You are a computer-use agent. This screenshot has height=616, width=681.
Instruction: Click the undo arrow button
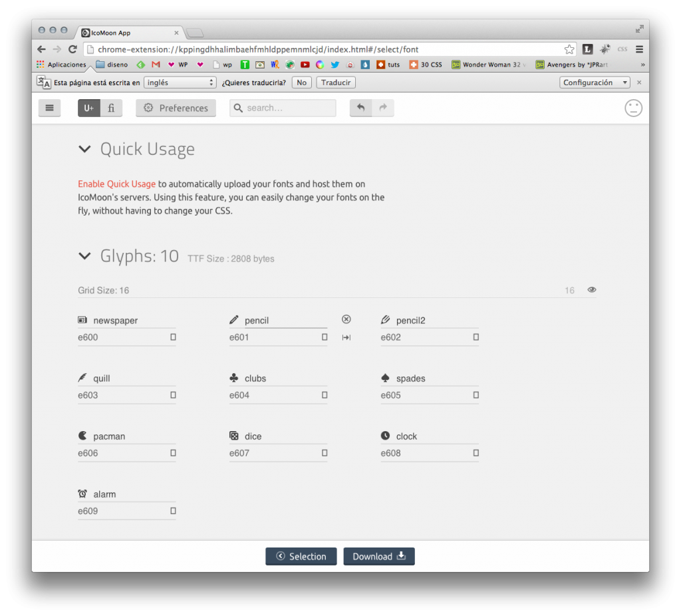point(360,108)
